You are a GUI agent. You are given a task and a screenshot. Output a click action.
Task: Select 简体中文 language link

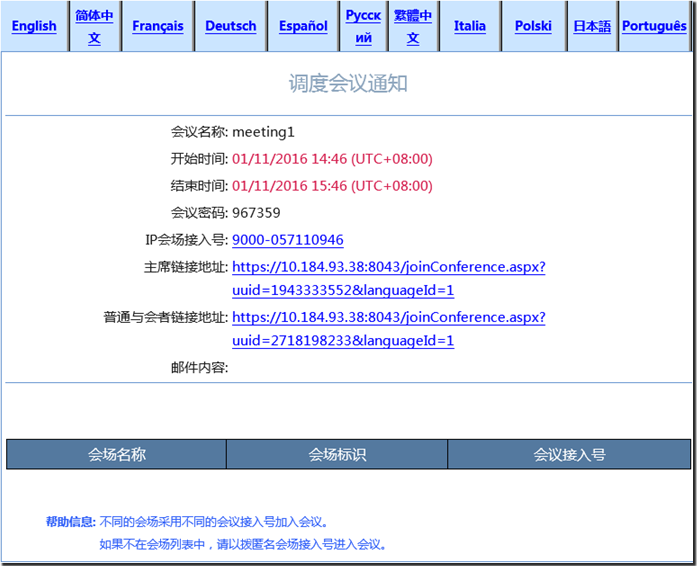pos(94,26)
